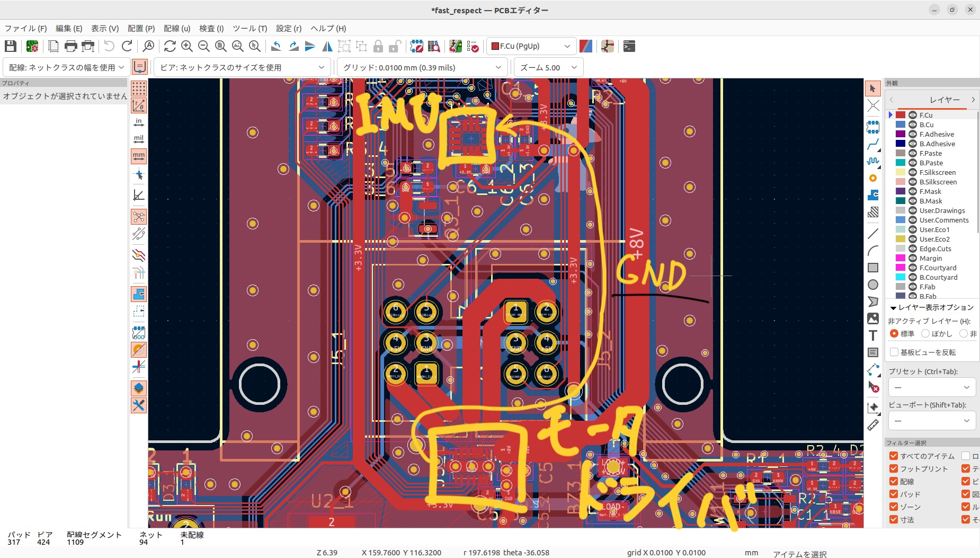Toggle the パッド selection filter
The height and width of the screenshot is (558, 980).
[894, 494]
